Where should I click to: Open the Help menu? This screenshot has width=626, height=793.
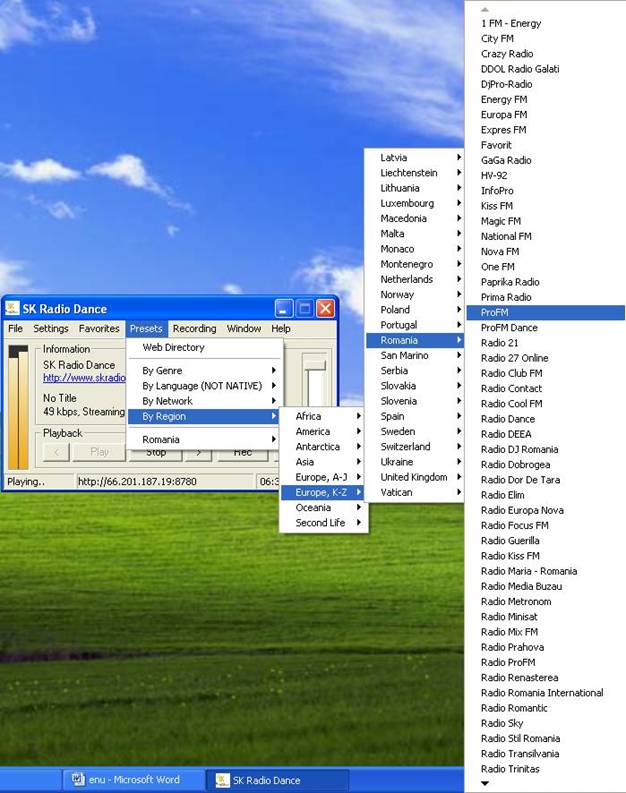tap(281, 329)
